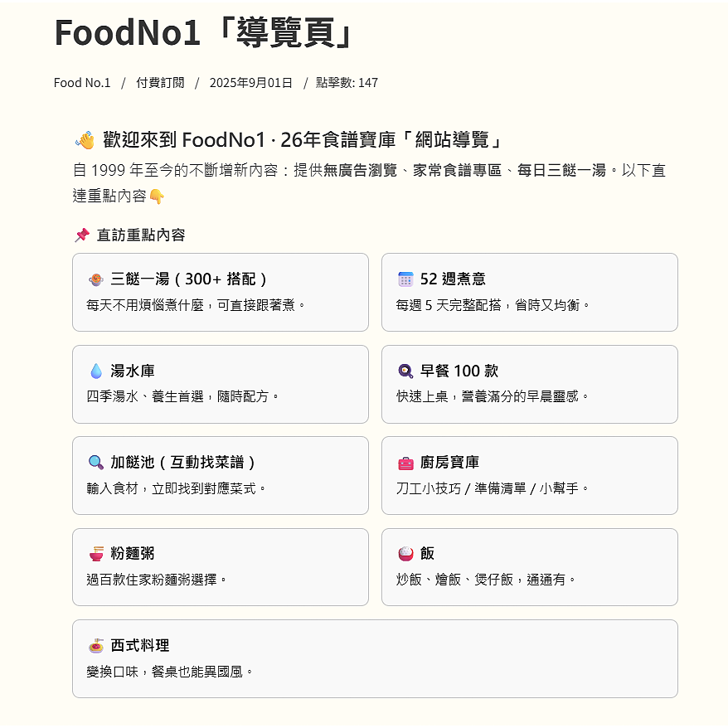Go to the 湯水庫 soup library
The image size is (728, 728).
[133, 371]
